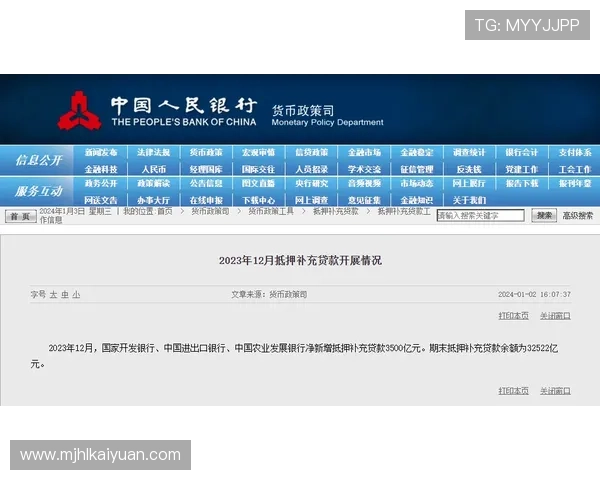
Task: Click the 搜索 search button
Action: 544,216
